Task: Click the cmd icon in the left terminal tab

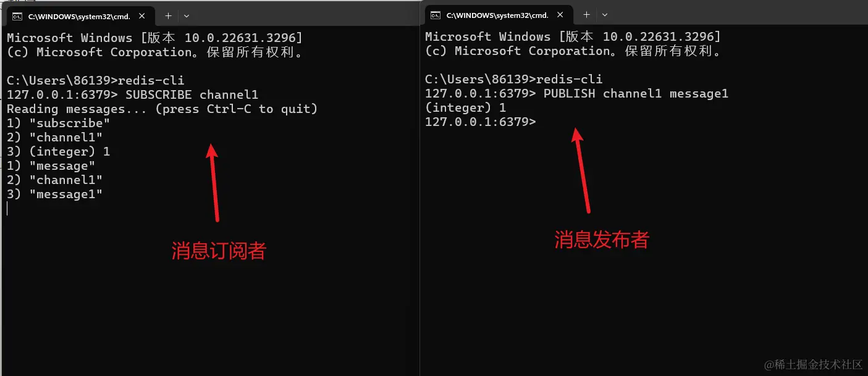Action: point(18,17)
